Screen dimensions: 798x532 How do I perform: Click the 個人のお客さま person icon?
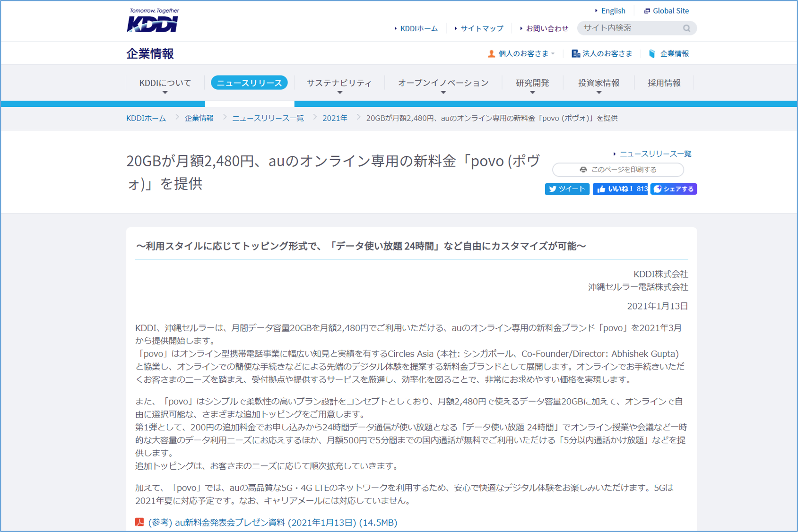491,54
